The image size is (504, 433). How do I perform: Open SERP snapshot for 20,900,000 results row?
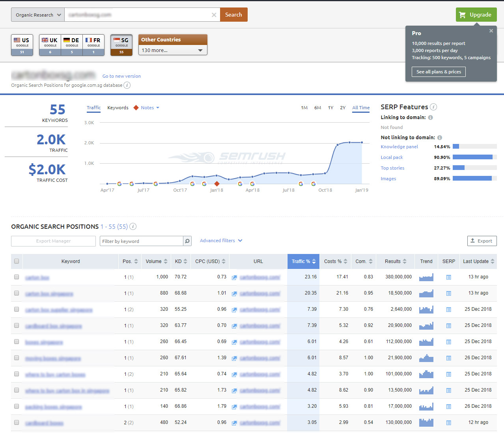point(448,326)
